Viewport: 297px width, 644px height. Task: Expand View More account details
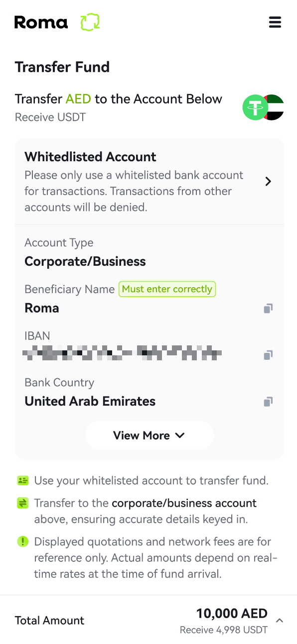point(149,435)
